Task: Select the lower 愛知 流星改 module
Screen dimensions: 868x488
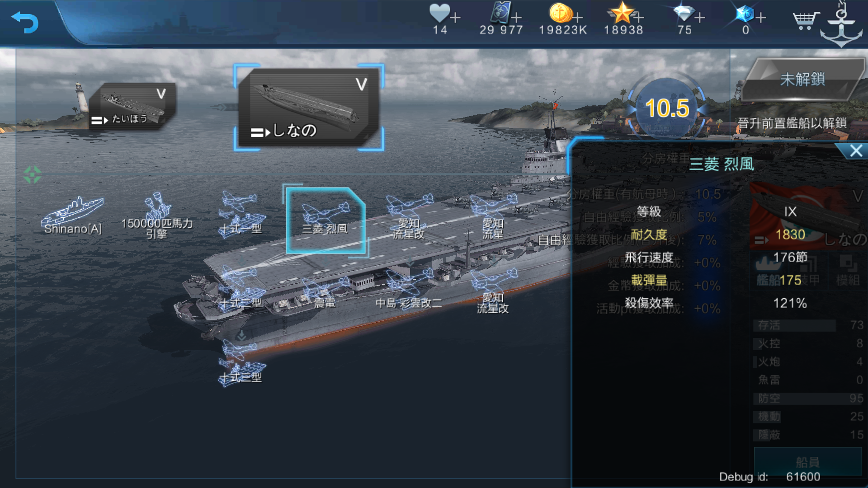Action: tap(493, 291)
